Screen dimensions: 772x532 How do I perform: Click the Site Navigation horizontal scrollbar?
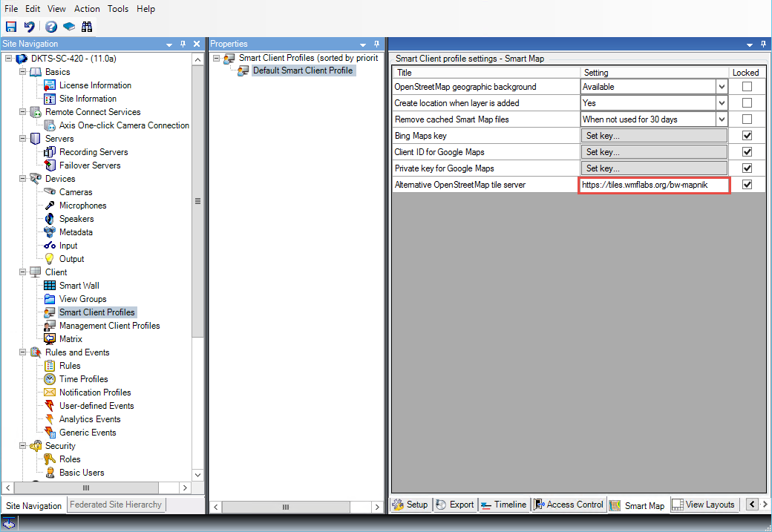(x=85, y=487)
